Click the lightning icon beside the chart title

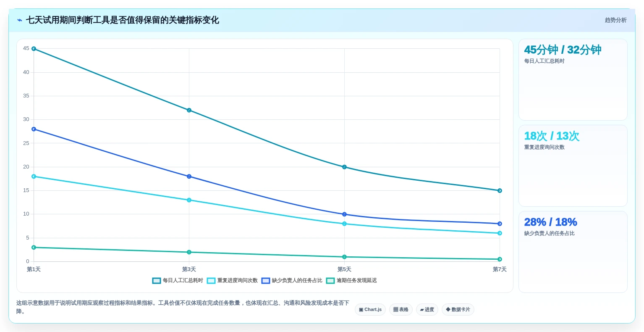20,20
